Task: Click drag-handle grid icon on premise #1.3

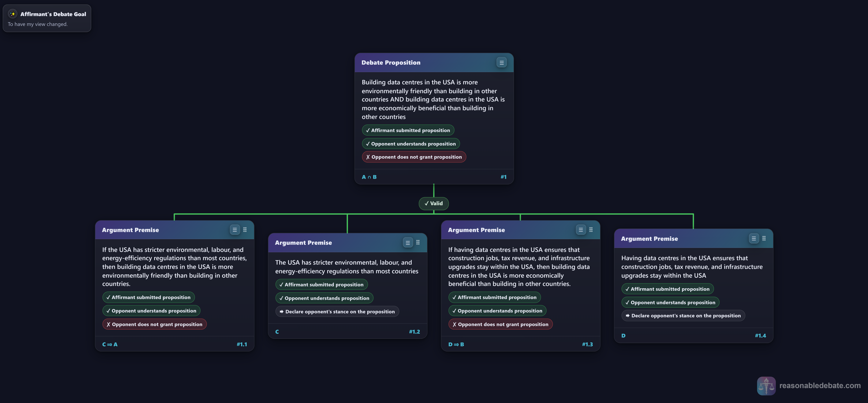Action: [591, 230]
